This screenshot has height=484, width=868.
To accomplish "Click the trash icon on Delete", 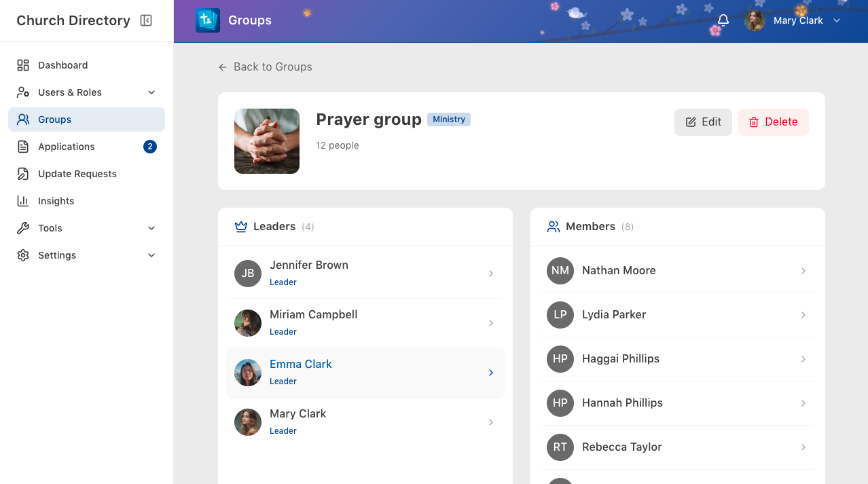I will 754,122.
